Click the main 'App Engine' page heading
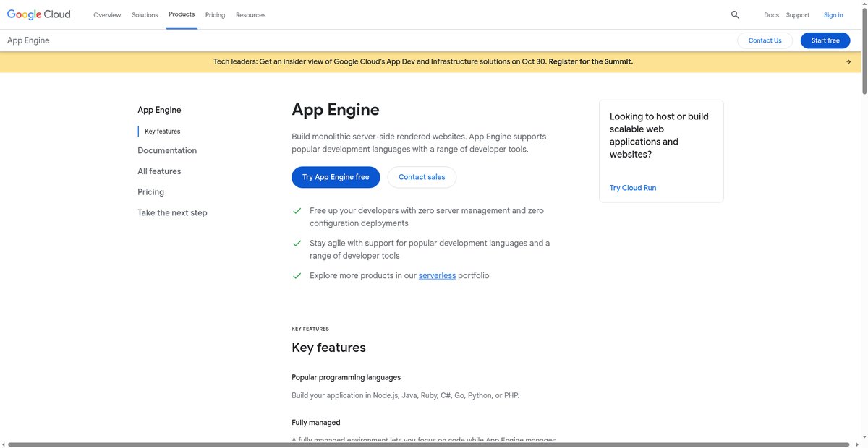 (x=336, y=110)
